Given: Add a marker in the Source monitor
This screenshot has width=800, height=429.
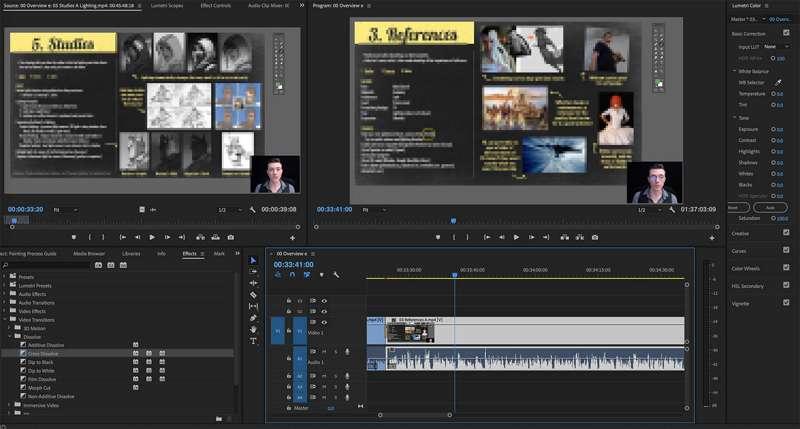Looking at the screenshot, I should point(74,237).
